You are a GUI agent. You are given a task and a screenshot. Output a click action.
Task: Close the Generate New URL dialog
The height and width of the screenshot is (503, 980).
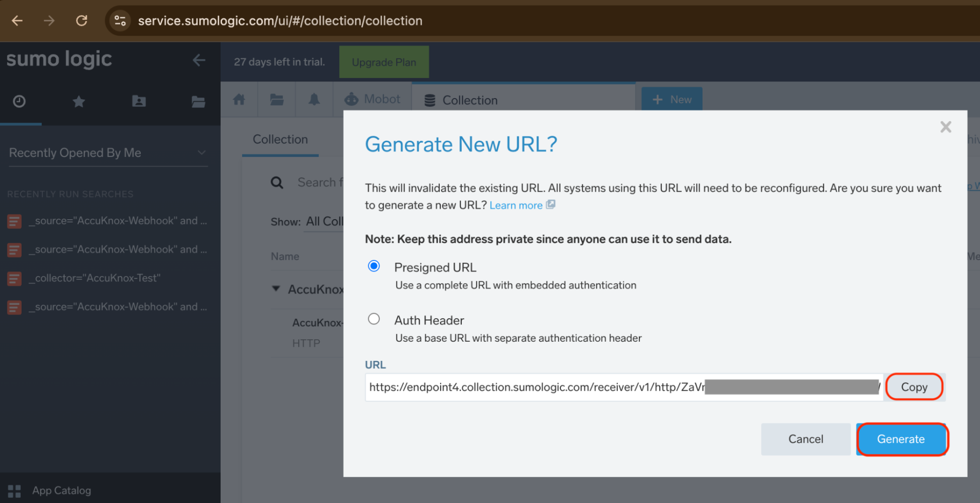pos(946,127)
